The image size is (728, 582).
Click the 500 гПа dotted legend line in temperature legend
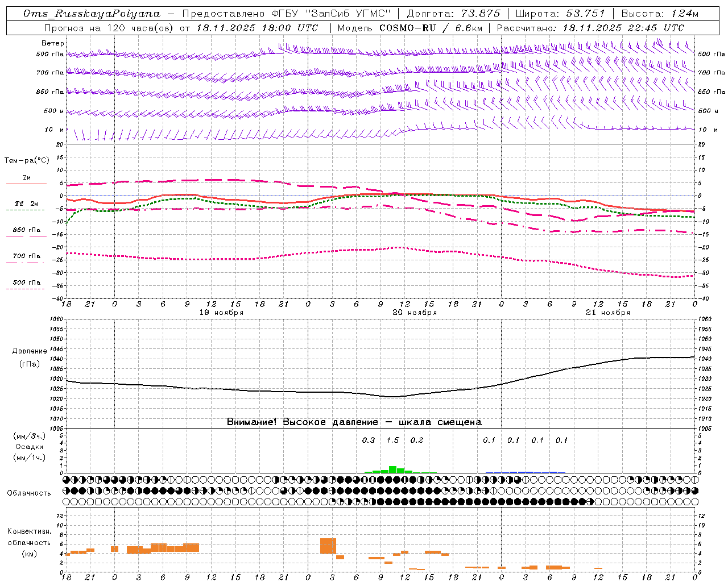point(25,289)
